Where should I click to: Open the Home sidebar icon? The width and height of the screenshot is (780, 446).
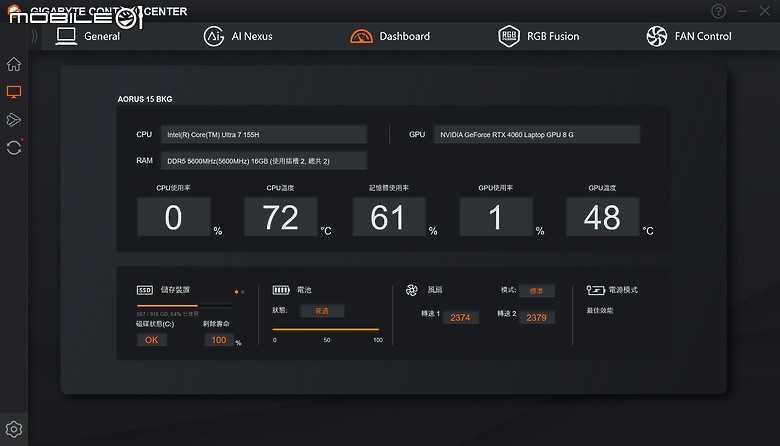point(14,64)
